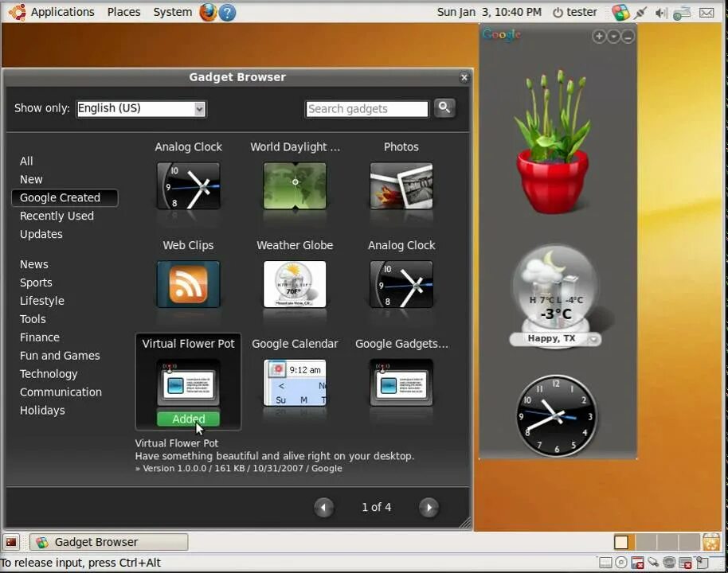
Task: Select the Weather Globe gadget thumbnail
Action: point(295,284)
